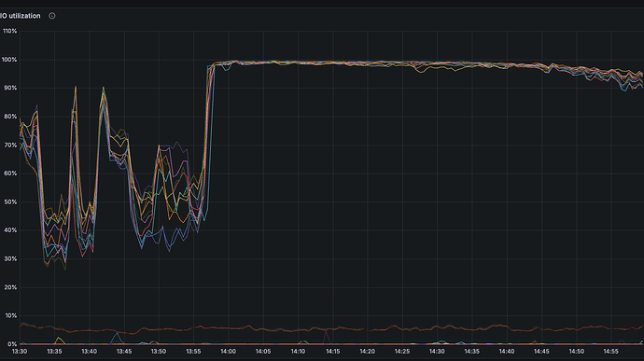Click the 14:00 time axis label
The width and height of the screenshot is (644, 361).
coord(229,352)
